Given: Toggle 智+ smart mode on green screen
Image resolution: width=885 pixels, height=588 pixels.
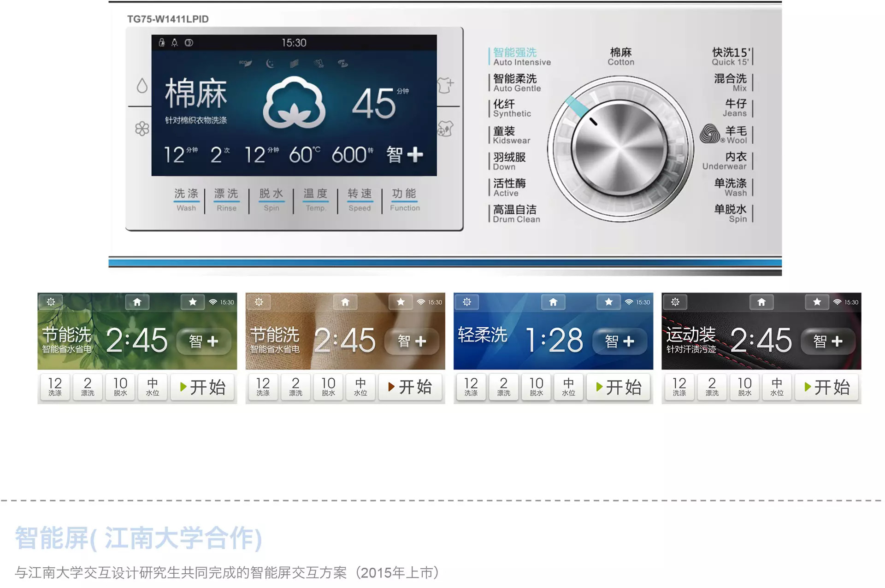Looking at the screenshot, I should [x=204, y=341].
